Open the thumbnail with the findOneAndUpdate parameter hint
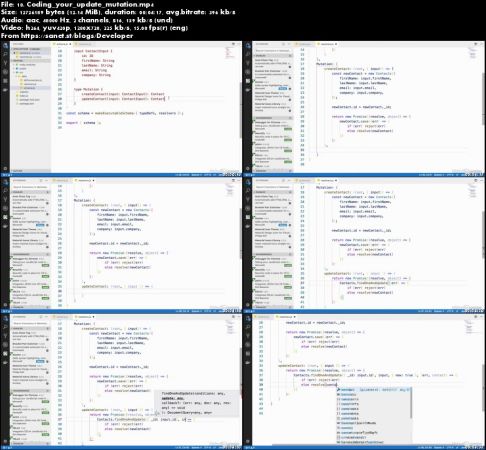Viewport: 486px width, 450px height. (x=121, y=381)
